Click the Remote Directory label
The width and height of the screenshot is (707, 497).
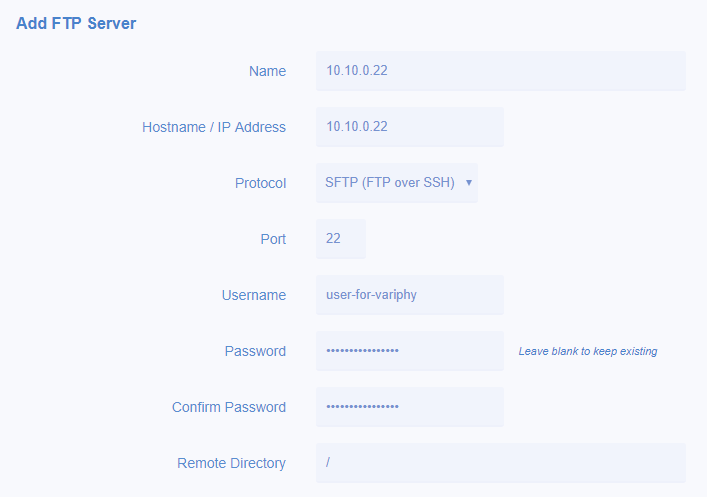click(231, 463)
